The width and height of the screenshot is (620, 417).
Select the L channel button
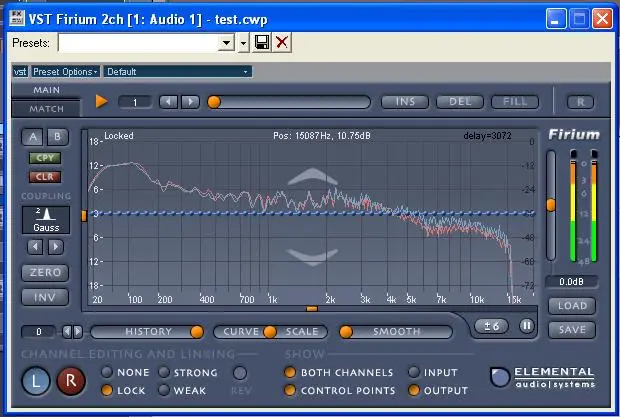coord(36,381)
